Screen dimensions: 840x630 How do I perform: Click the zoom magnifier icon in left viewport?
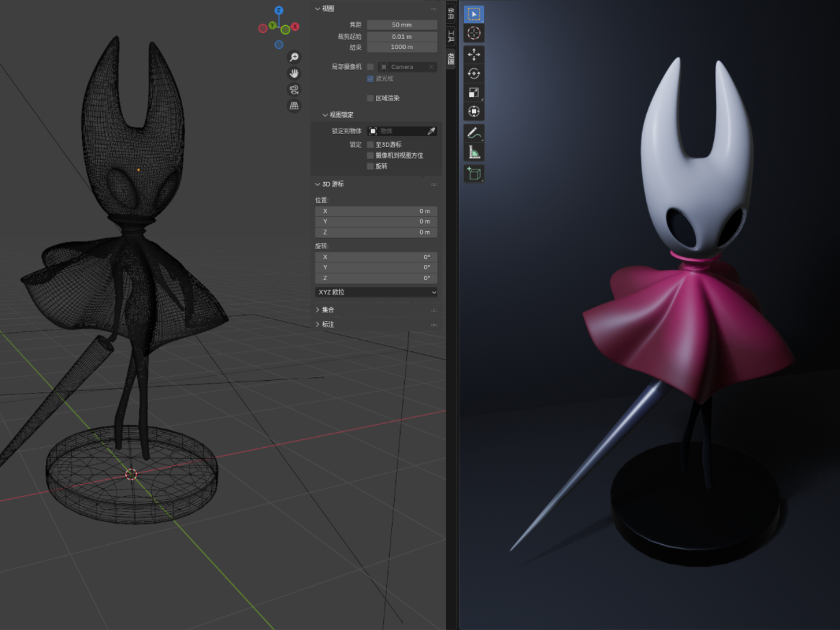tap(294, 57)
